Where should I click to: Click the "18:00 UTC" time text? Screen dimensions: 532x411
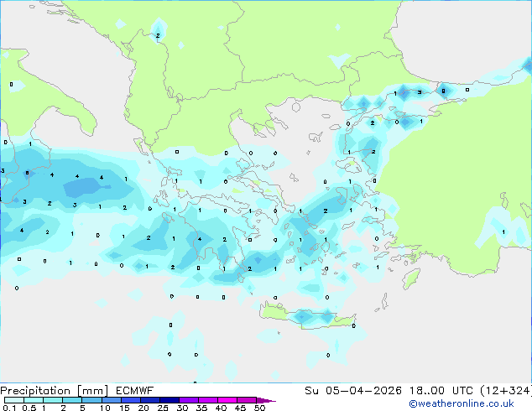point(441,391)
